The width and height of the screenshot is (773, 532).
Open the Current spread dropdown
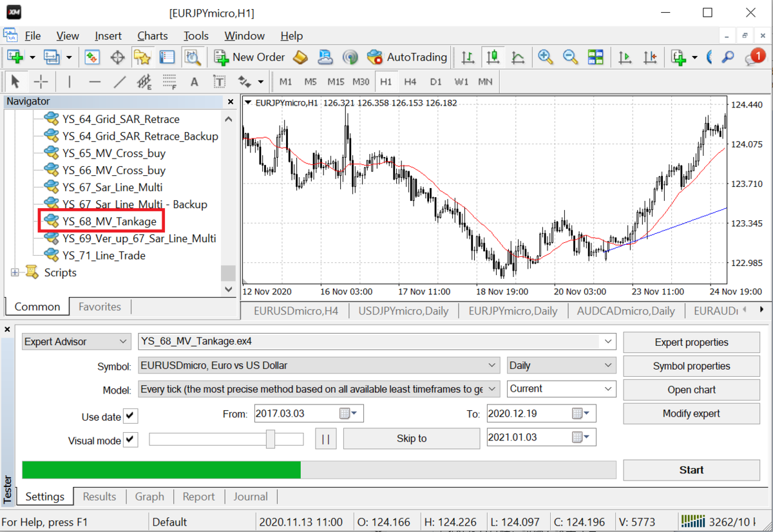[x=562, y=389]
